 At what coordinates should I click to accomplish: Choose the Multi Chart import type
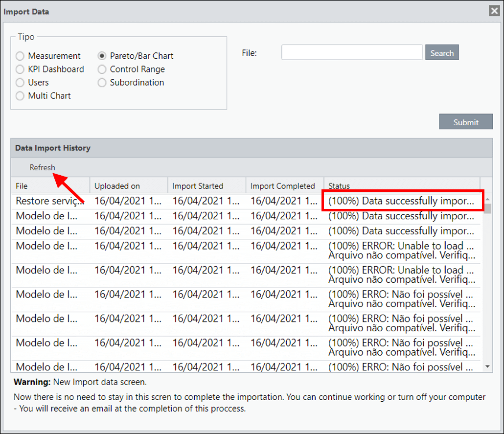click(x=20, y=96)
